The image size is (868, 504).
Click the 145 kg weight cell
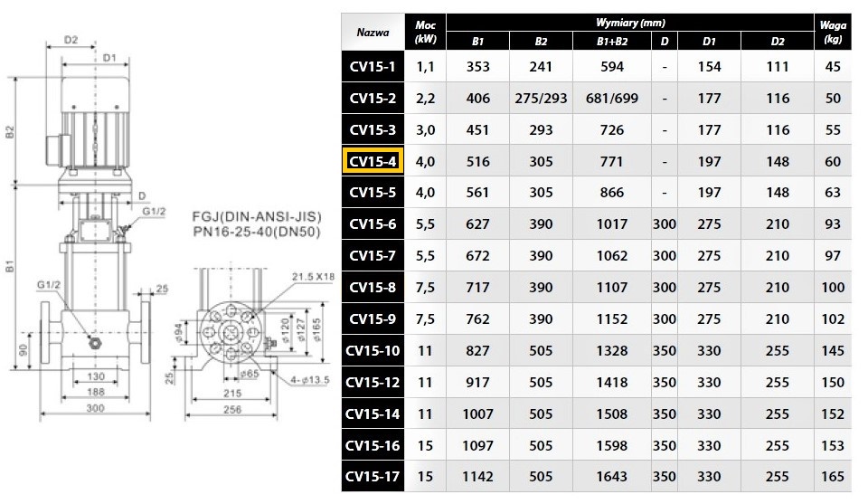(833, 350)
